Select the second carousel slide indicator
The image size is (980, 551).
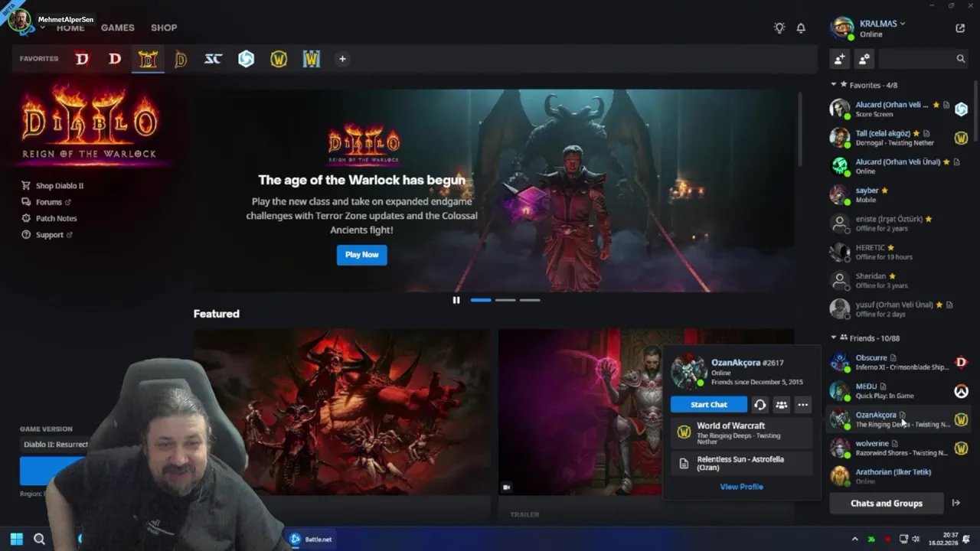click(505, 300)
